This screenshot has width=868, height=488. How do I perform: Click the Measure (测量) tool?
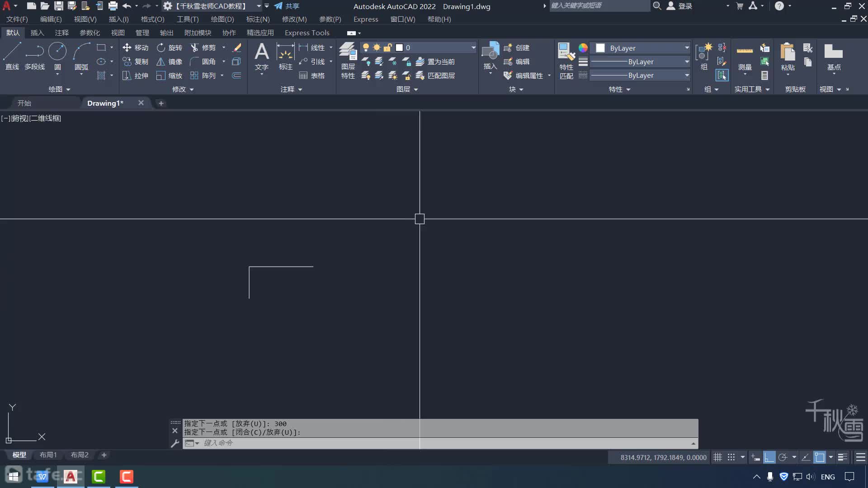pos(745,56)
